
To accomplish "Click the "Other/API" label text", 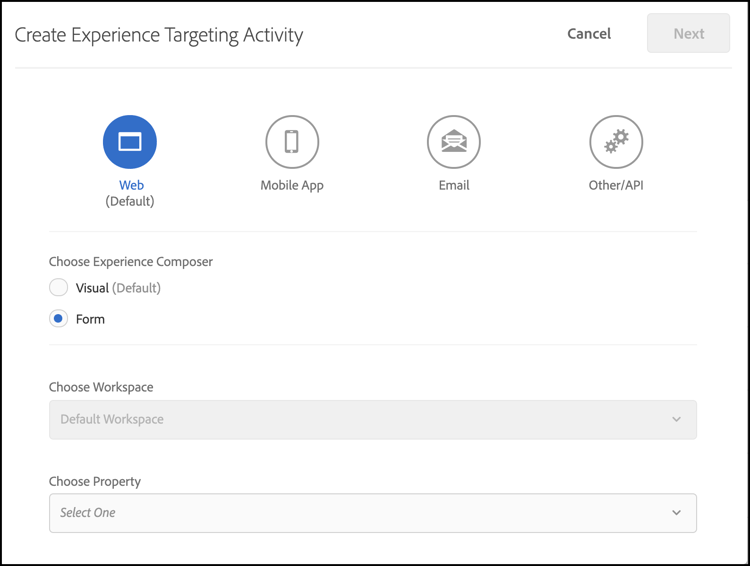I will [616, 185].
